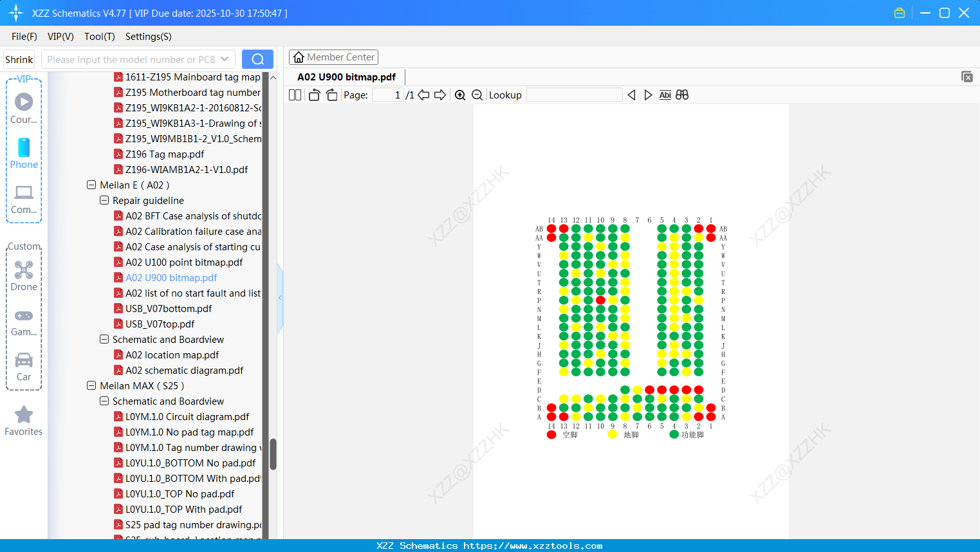Open the Courses category in the VIP sidebar
This screenshot has height=552, width=980.
tap(24, 108)
